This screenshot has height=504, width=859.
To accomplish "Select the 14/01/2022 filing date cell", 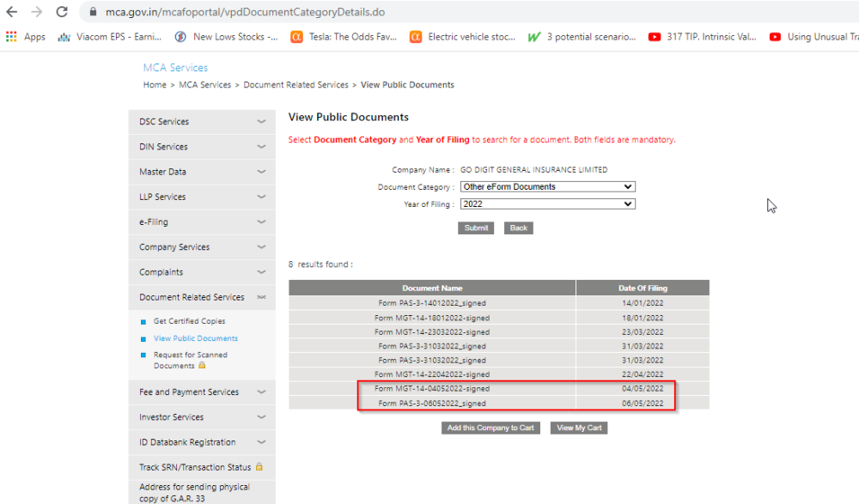I will [643, 303].
